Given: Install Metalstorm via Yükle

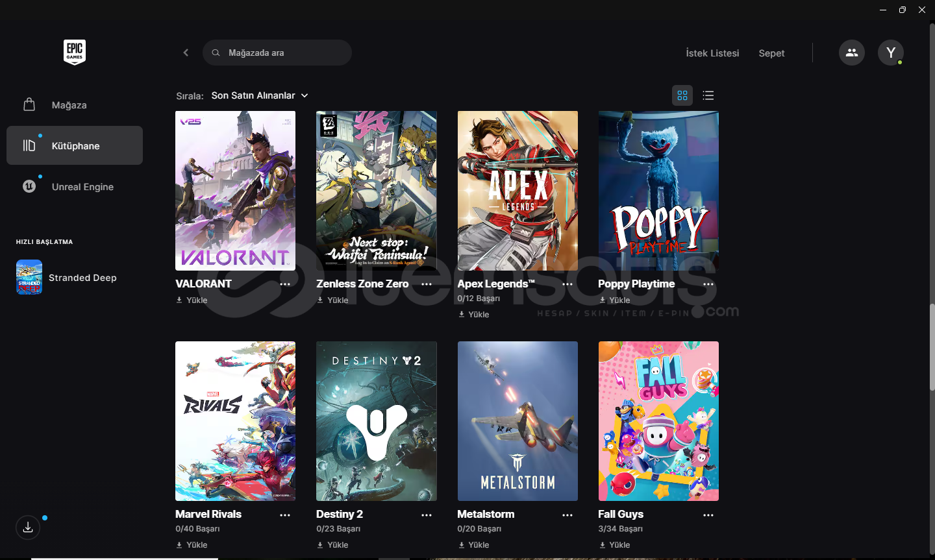Looking at the screenshot, I should (x=474, y=544).
